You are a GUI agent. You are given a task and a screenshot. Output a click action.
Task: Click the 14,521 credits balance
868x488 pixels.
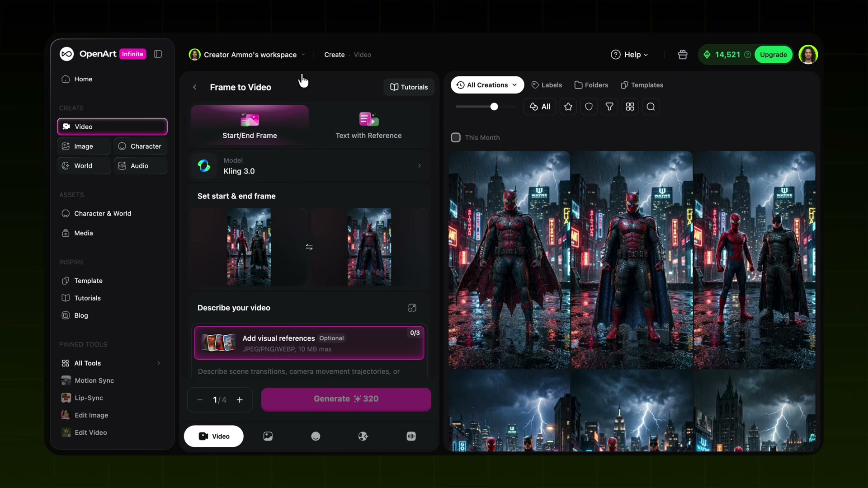727,55
